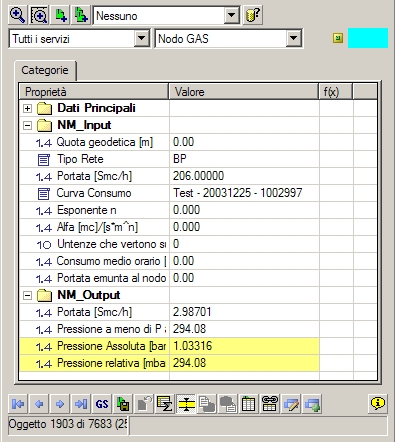Click the Quota geodetica [m] property row

coord(198,142)
